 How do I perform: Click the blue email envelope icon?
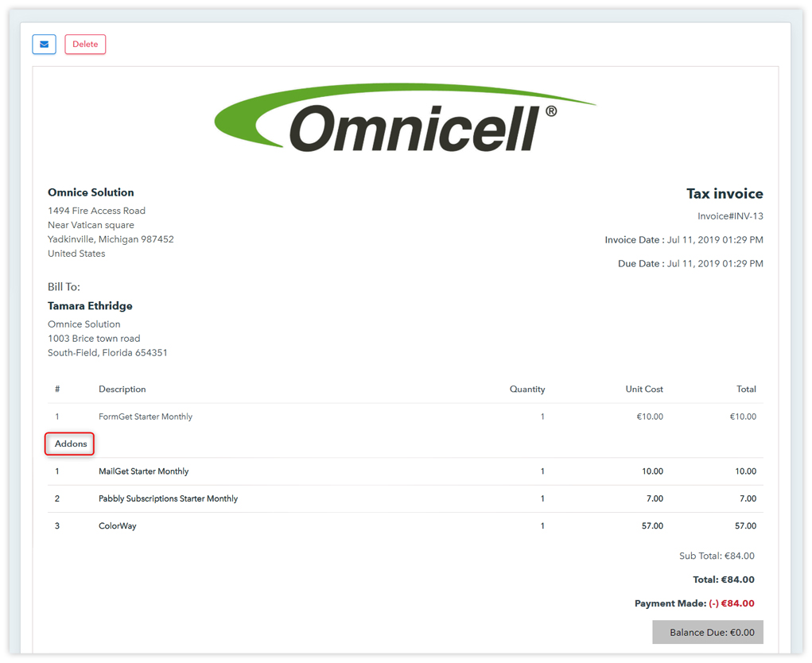click(44, 45)
